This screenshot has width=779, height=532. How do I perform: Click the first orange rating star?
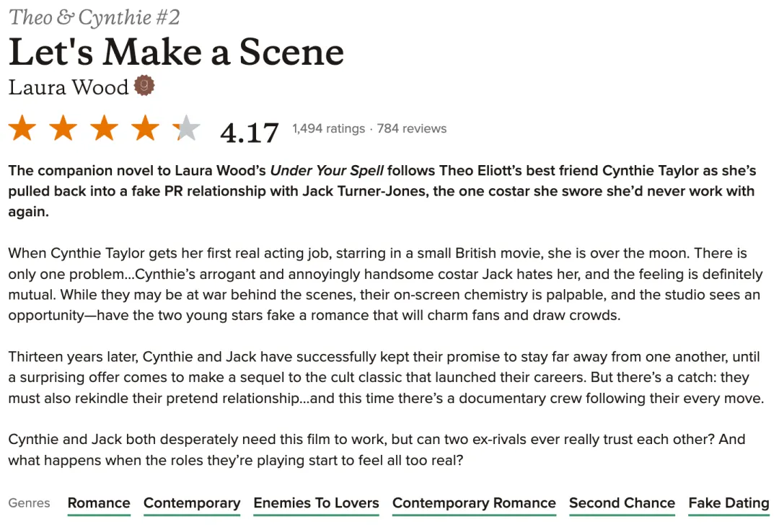pos(22,129)
